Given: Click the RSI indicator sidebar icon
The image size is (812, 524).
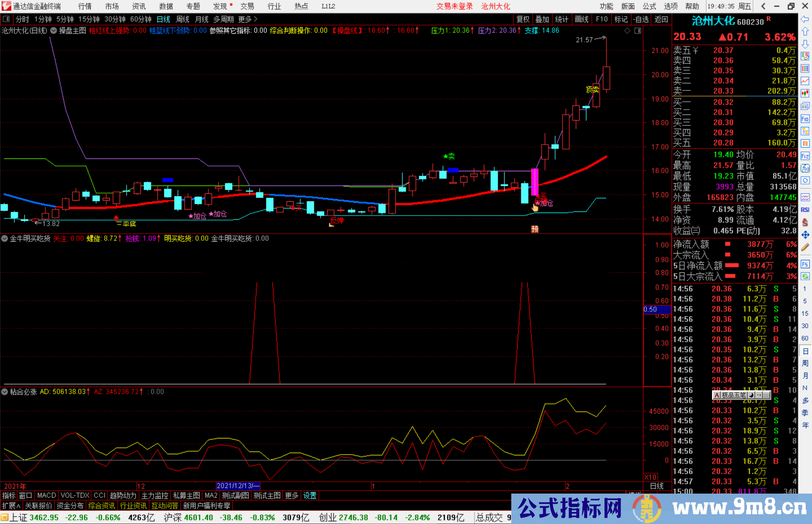Looking at the screenshot, I should coord(805,210).
